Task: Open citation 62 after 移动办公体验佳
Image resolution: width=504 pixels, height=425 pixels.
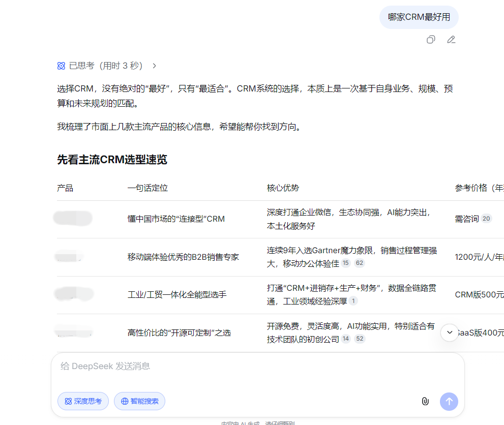Action: tap(360, 263)
